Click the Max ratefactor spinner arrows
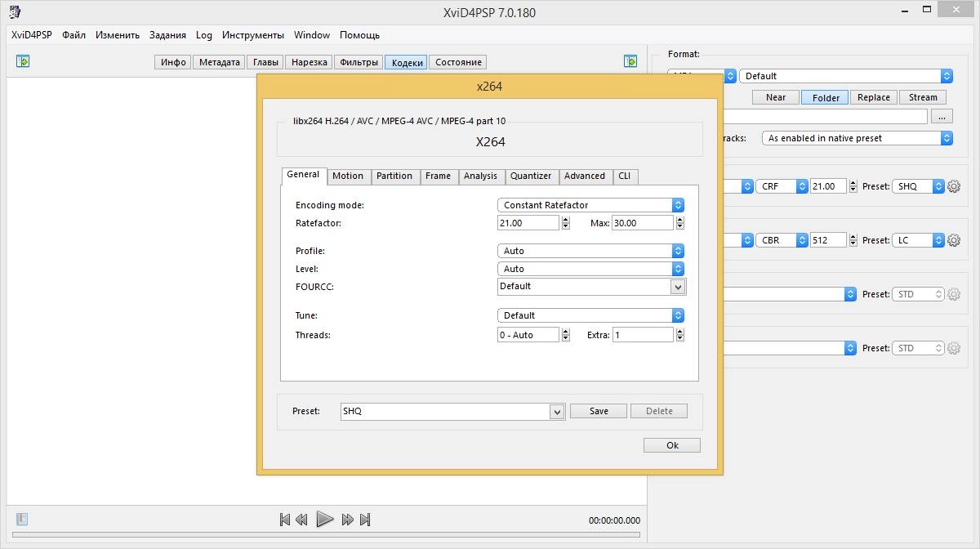Viewport: 980px width, 549px height. click(x=680, y=223)
